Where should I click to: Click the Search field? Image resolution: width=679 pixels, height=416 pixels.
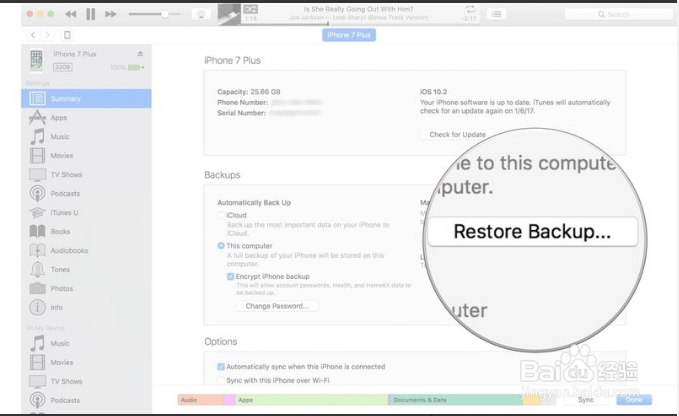click(x=618, y=14)
